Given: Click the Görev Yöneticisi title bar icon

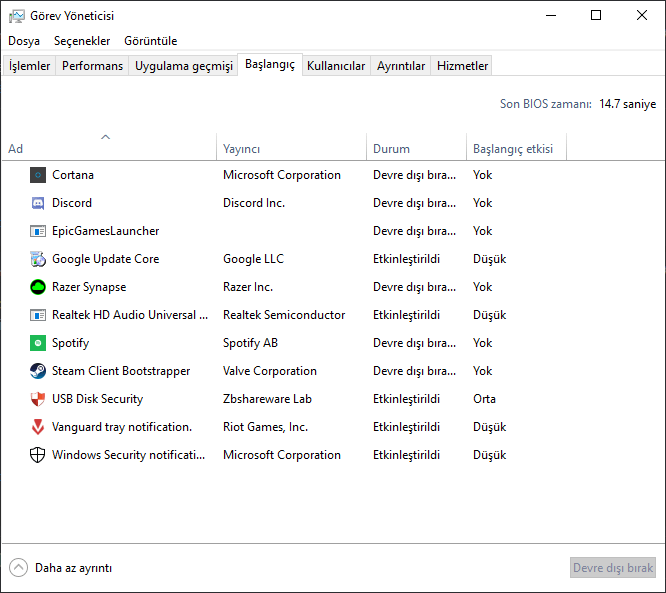Looking at the screenshot, I should [17, 16].
